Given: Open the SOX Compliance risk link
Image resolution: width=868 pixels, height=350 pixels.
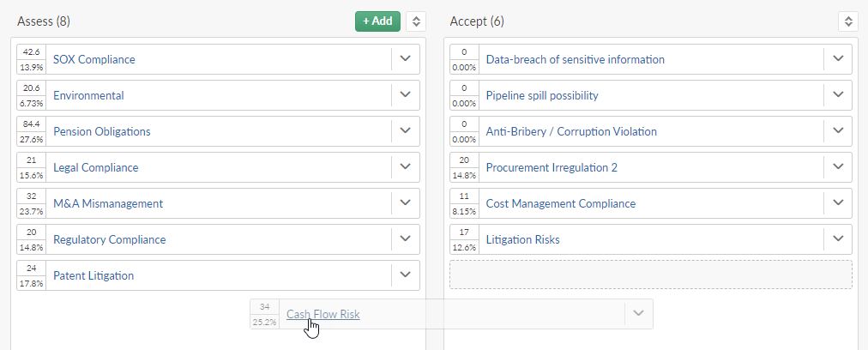Looking at the screenshot, I should click(94, 59).
